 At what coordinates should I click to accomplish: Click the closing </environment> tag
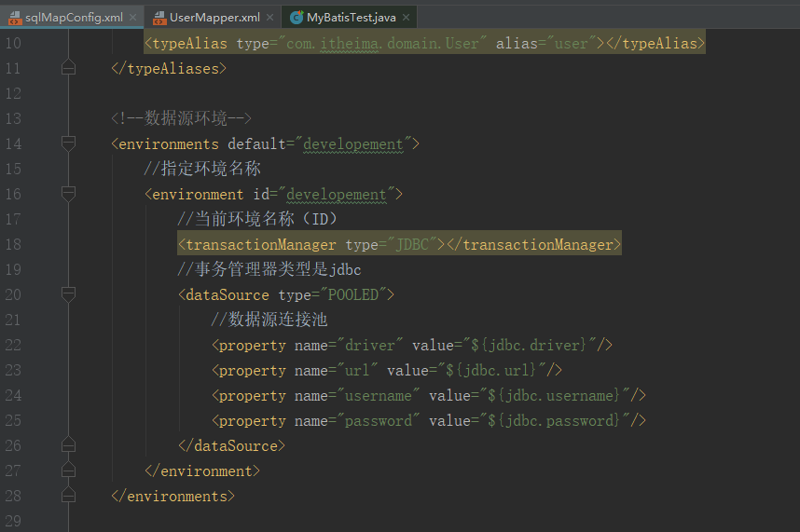click(202, 471)
